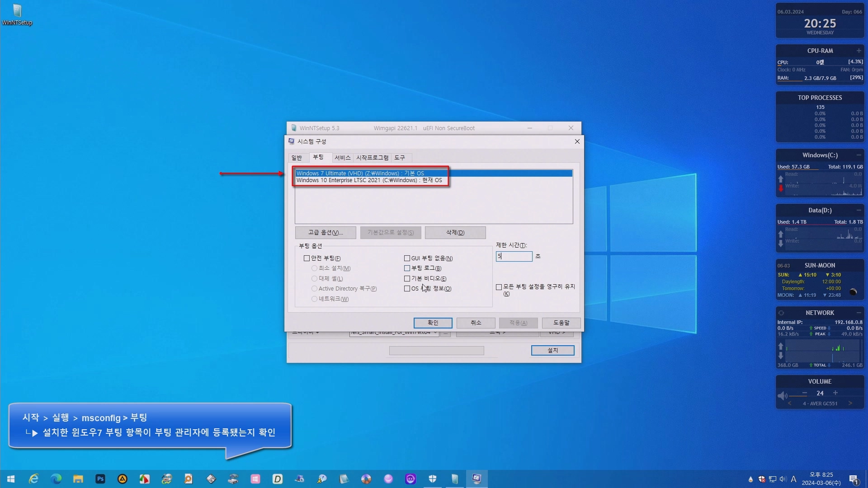The width and height of the screenshot is (868, 488).
Task: Open the white D-letter taskbar app
Action: click(278, 479)
